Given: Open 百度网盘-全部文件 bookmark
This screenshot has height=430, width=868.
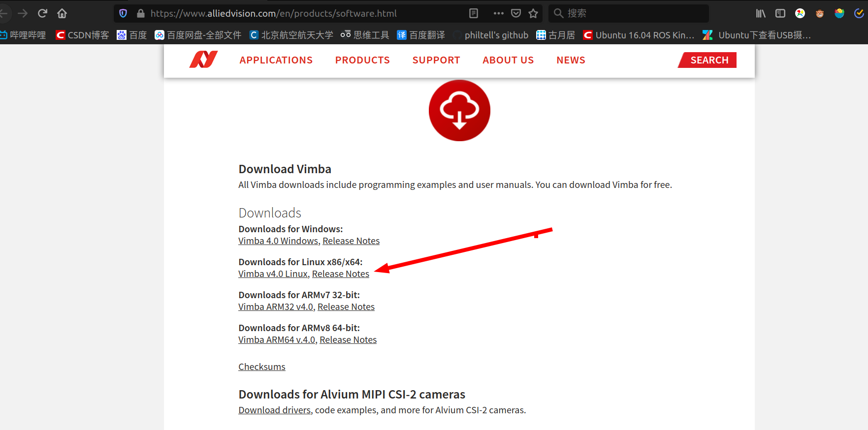Looking at the screenshot, I should [x=198, y=35].
